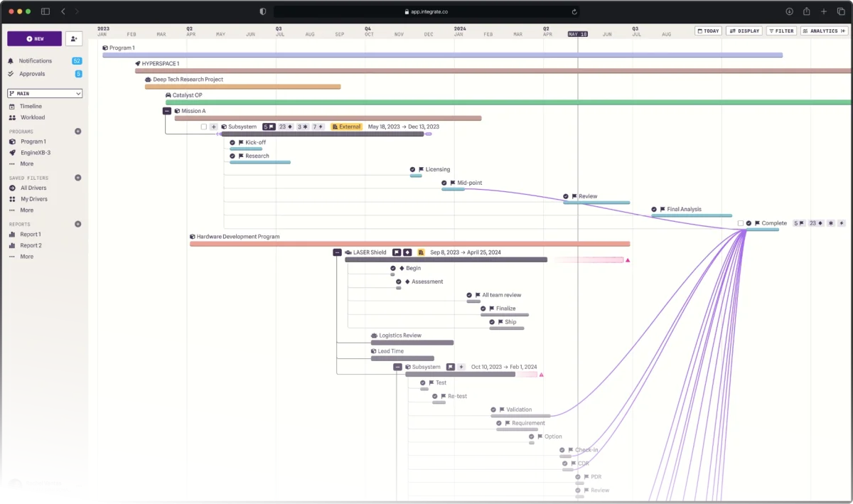This screenshot has height=504, width=853.
Task: Click the Safari page reload icon
Action: [x=574, y=11]
